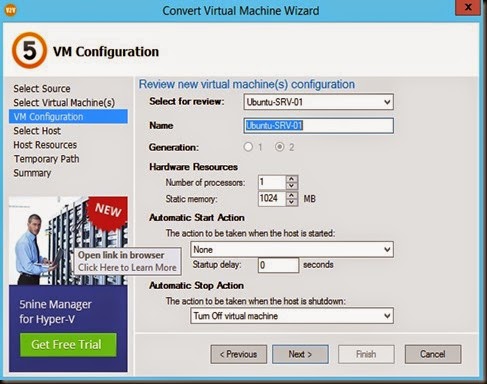Click the Finish button
487x384 pixels.
pyautogui.click(x=366, y=354)
